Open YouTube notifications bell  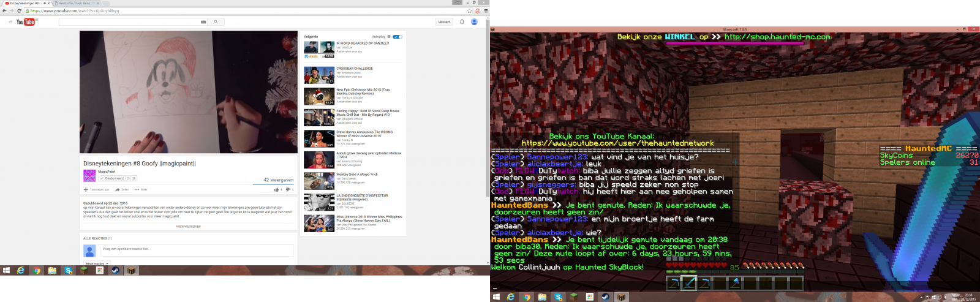pos(462,22)
